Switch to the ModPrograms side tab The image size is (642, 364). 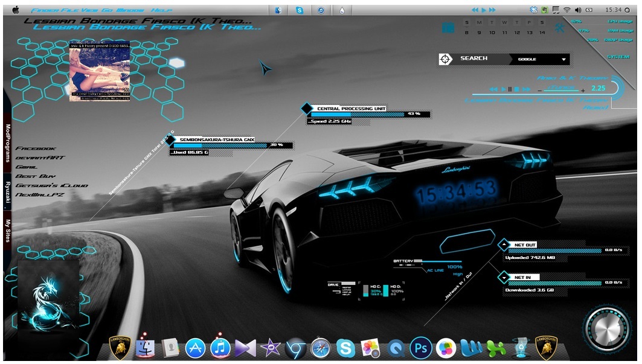pyautogui.click(x=7, y=144)
